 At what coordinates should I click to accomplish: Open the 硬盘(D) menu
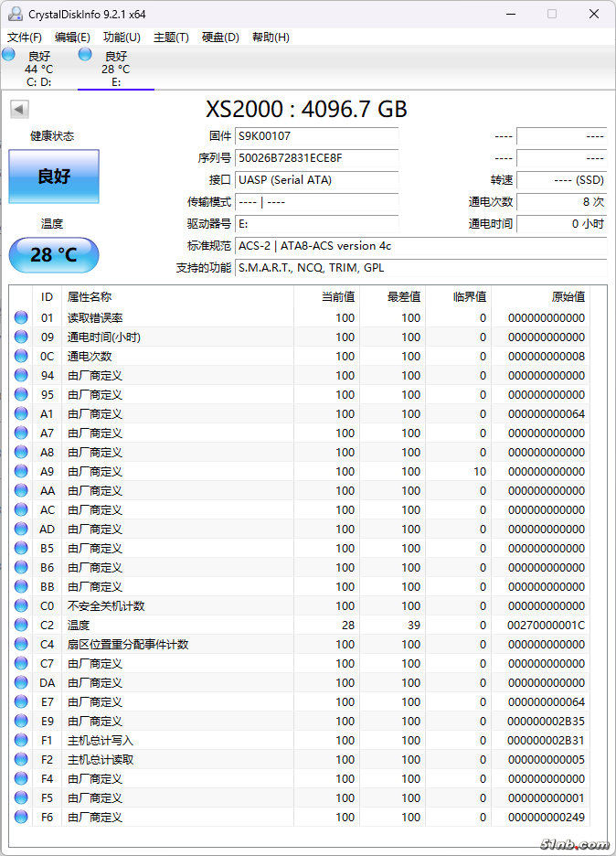click(220, 37)
